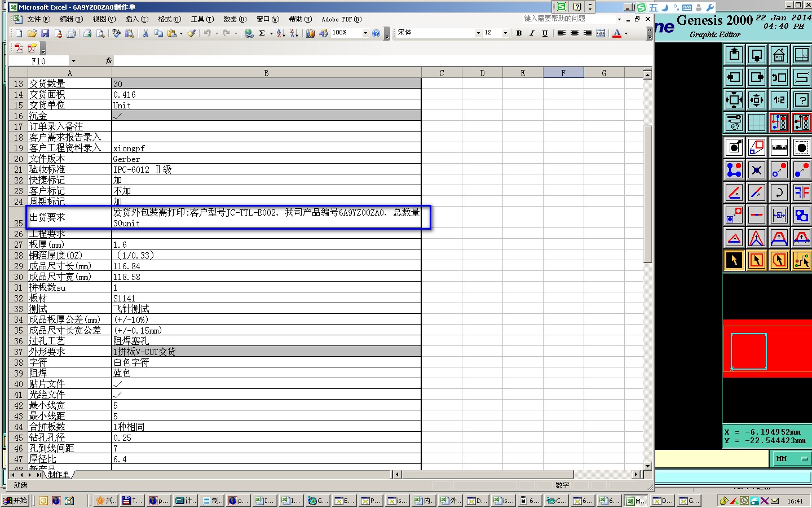812x508 pixels.
Task: Open the font size dropdown showing 12
Action: (505, 33)
